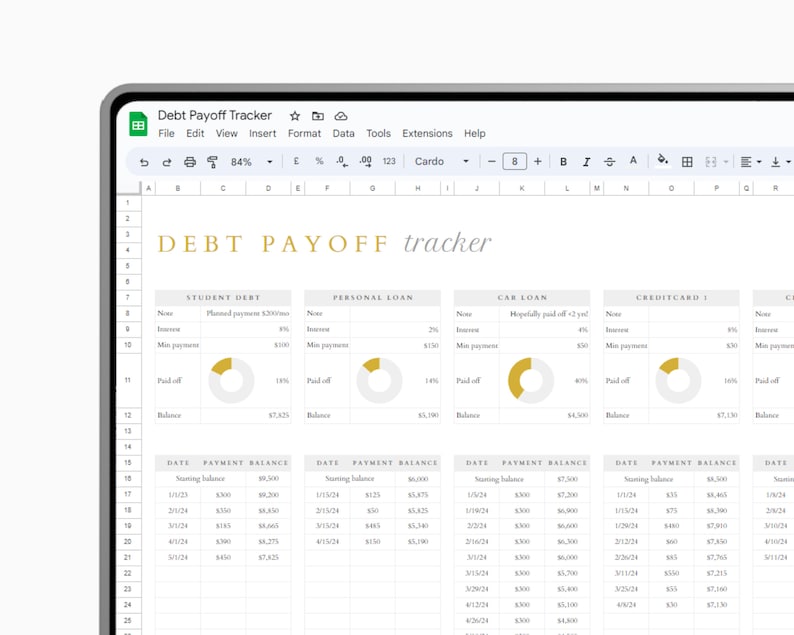Open the Tools menu
The image size is (794, 635).
tap(378, 134)
